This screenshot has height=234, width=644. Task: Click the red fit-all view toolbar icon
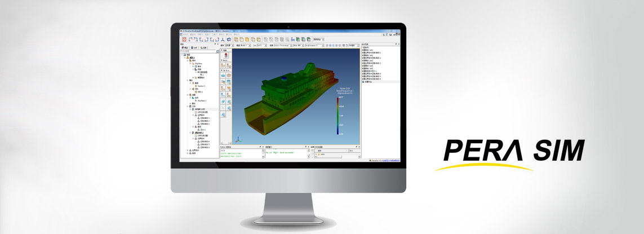[x=184, y=39]
